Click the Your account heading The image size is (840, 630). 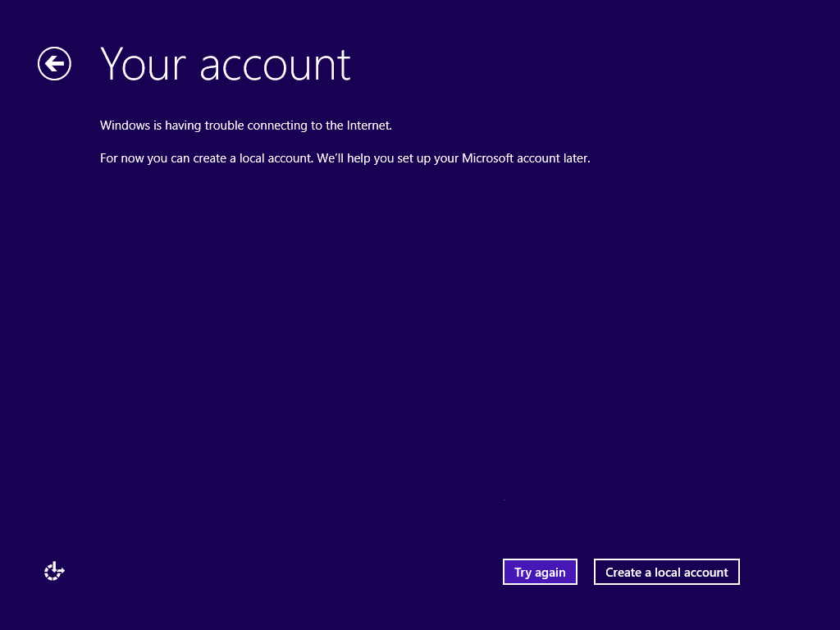pyautogui.click(x=225, y=64)
